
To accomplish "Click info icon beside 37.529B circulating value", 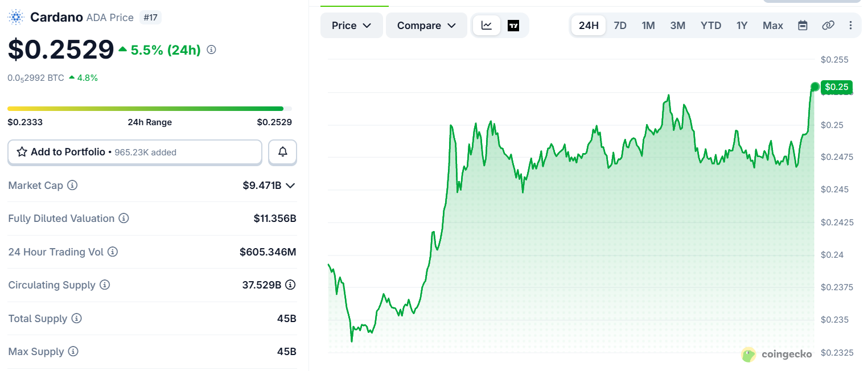I will click(x=290, y=285).
